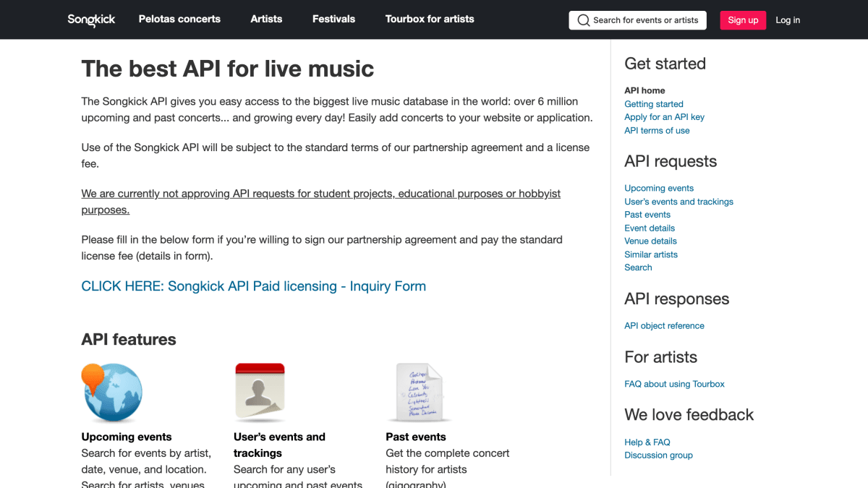Click the Sign up button
The width and height of the screenshot is (868, 488).
click(x=743, y=20)
